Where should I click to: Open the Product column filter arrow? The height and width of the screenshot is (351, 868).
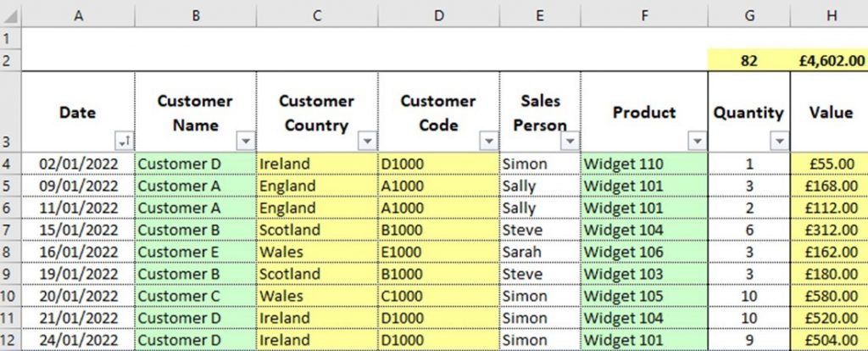click(x=698, y=141)
